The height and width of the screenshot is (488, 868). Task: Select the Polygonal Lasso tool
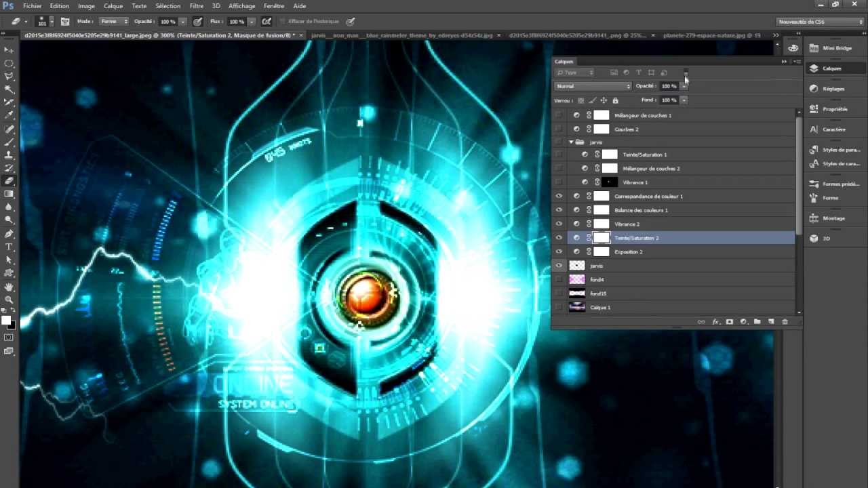[x=9, y=76]
